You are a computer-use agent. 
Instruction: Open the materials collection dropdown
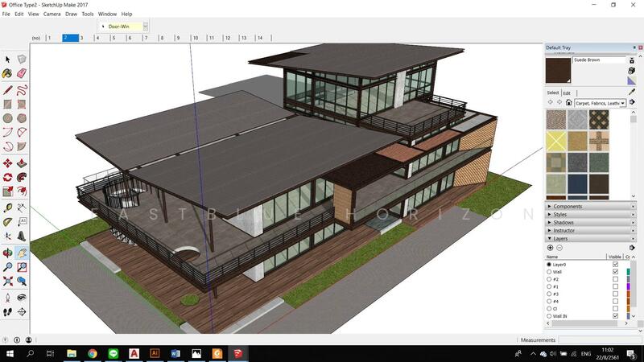click(622, 103)
